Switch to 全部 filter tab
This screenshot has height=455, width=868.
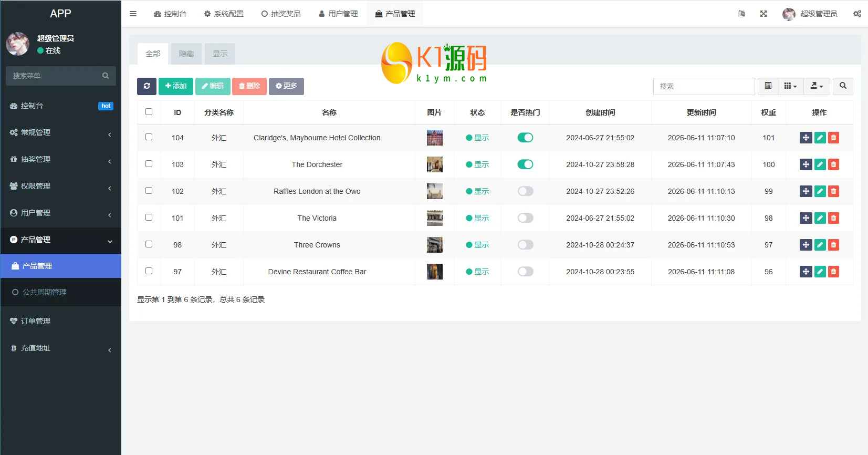(153, 54)
